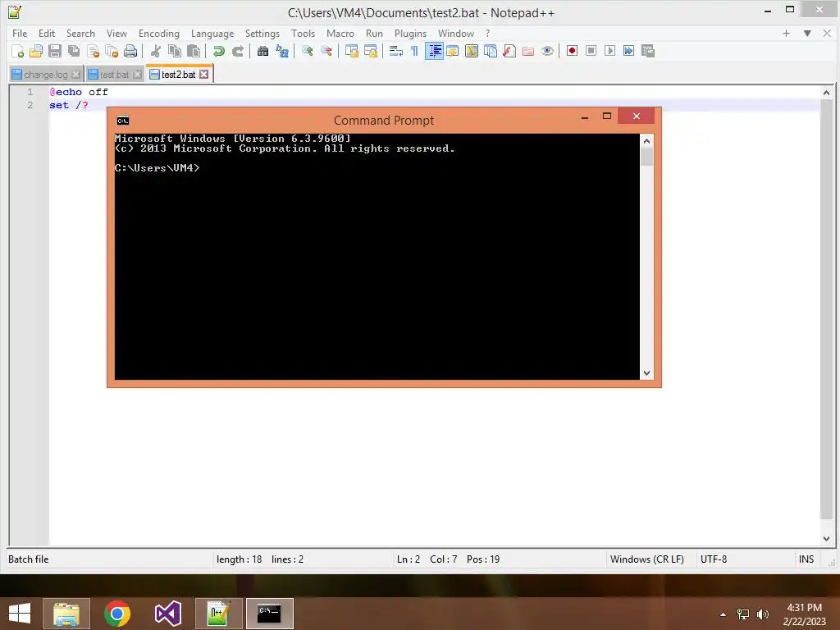Open the Encoding menu
840x630 pixels.
coord(158,33)
